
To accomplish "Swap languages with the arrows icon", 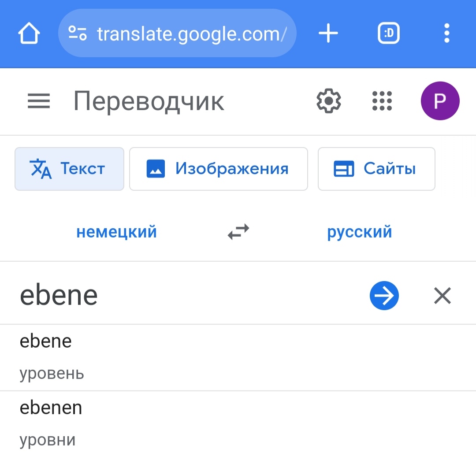I will point(238,231).
